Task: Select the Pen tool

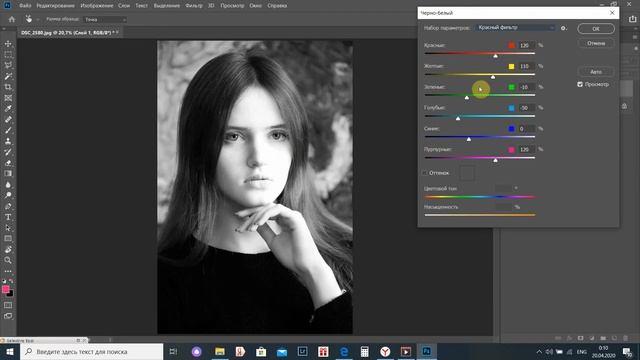Action: [x=8, y=206]
